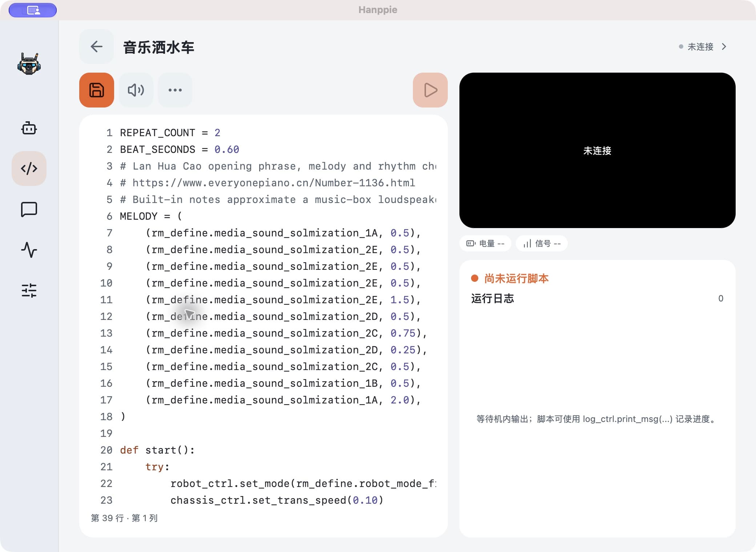This screenshot has width=756, height=552.
Task: Place cursor on BEAT_SECONDS = 0.60 line
Action: point(180,150)
